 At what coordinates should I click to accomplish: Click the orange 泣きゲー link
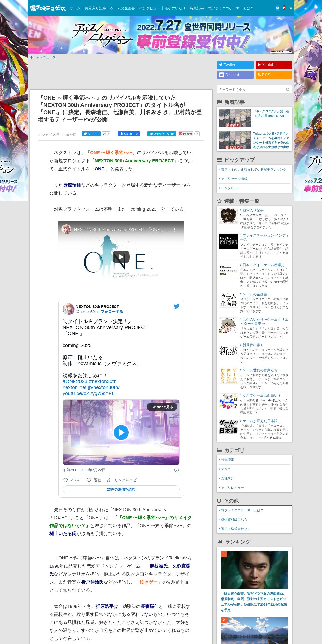click(x=148, y=582)
